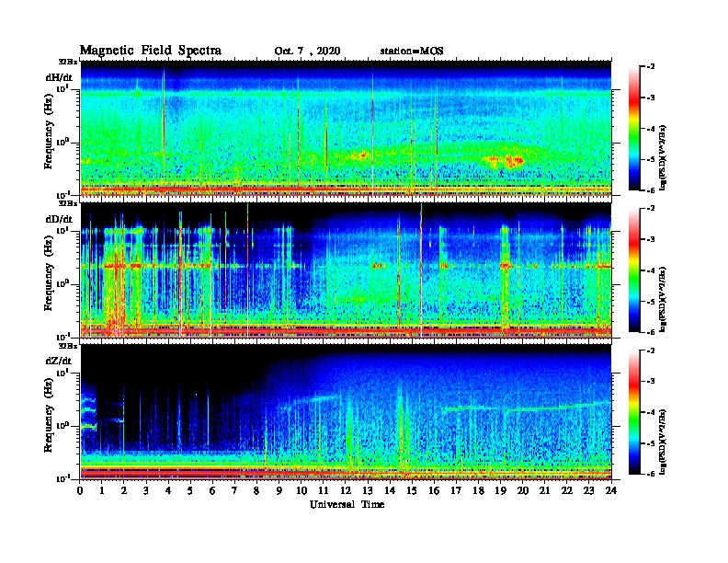Click inside the dD/dt spectrogram plot
The image size is (728, 563).
click(x=346, y=270)
